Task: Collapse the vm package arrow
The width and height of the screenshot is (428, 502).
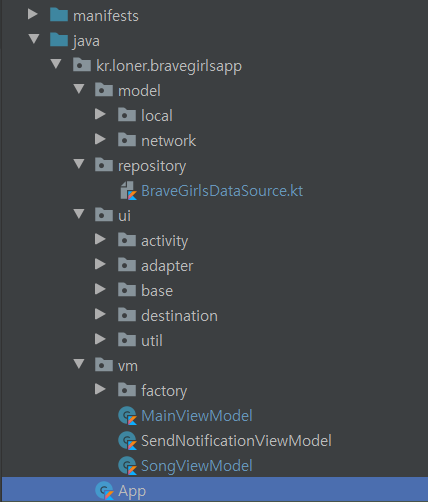Action: [79, 364]
